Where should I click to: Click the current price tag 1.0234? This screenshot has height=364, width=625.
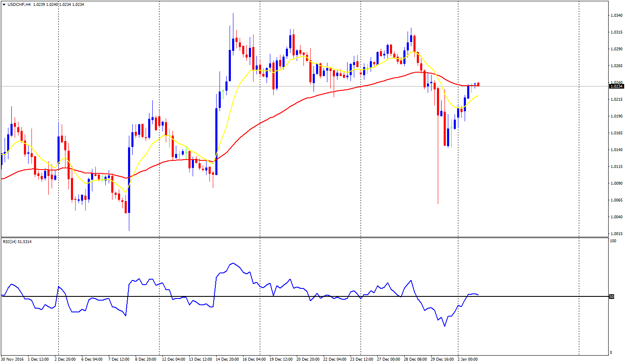click(616, 86)
